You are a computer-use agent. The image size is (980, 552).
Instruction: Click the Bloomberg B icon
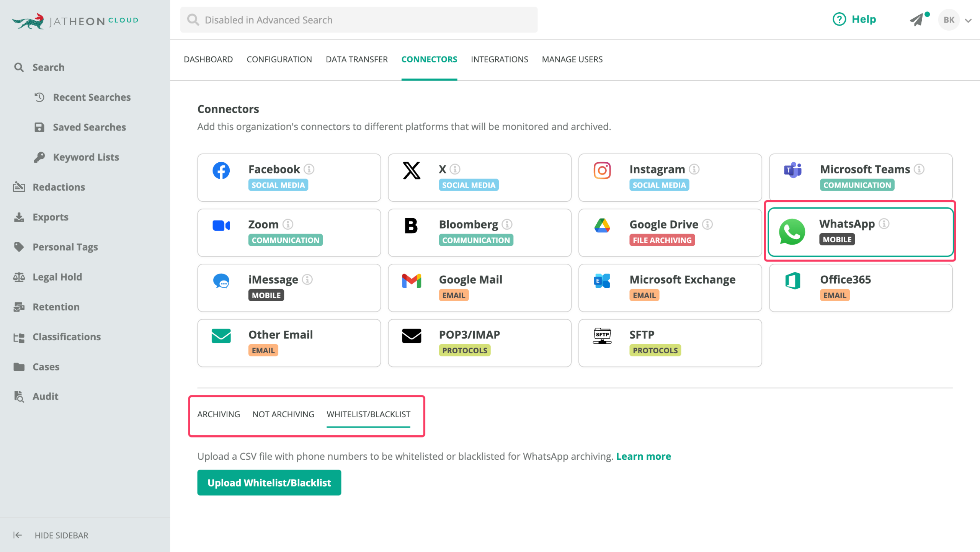click(411, 225)
